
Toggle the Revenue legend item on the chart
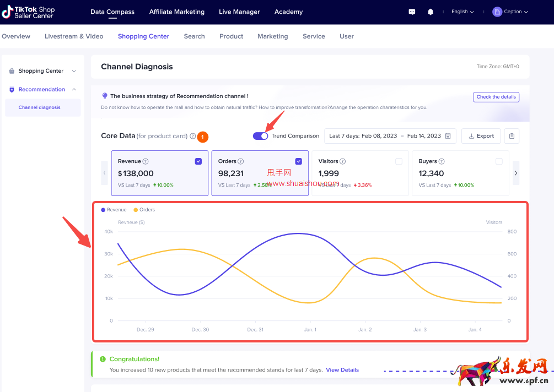114,210
